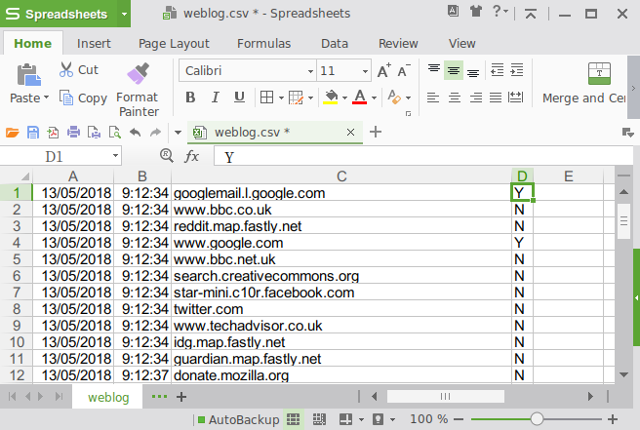This screenshot has height=430, width=640.
Task: Justify text in the cell
Action: pyautogui.click(x=496, y=97)
